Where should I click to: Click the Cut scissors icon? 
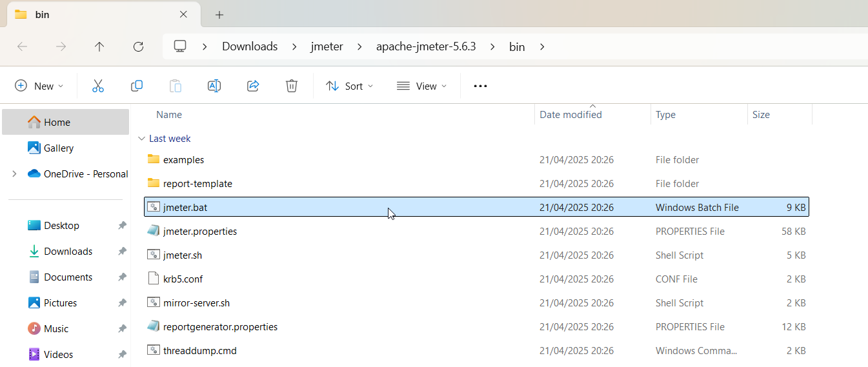point(98,86)
